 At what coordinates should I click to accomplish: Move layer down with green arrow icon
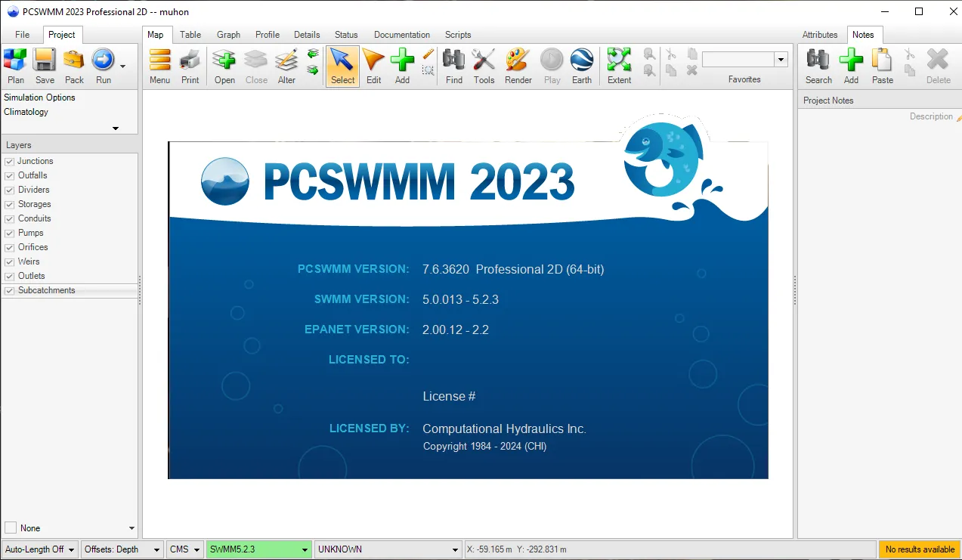pyautogui.click(x=313, y=70)
